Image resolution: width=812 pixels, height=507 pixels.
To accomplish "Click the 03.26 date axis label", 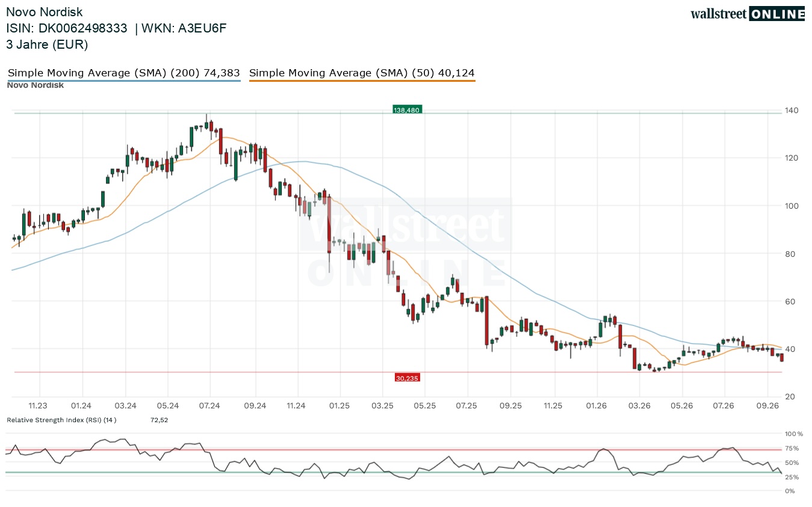I will click(x=639, y=406).
